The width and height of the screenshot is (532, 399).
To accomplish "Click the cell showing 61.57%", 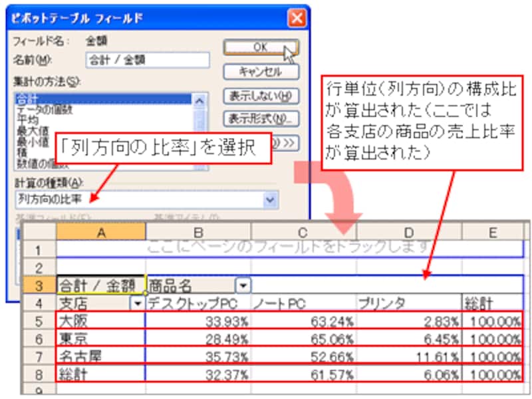I will point(303,374).
